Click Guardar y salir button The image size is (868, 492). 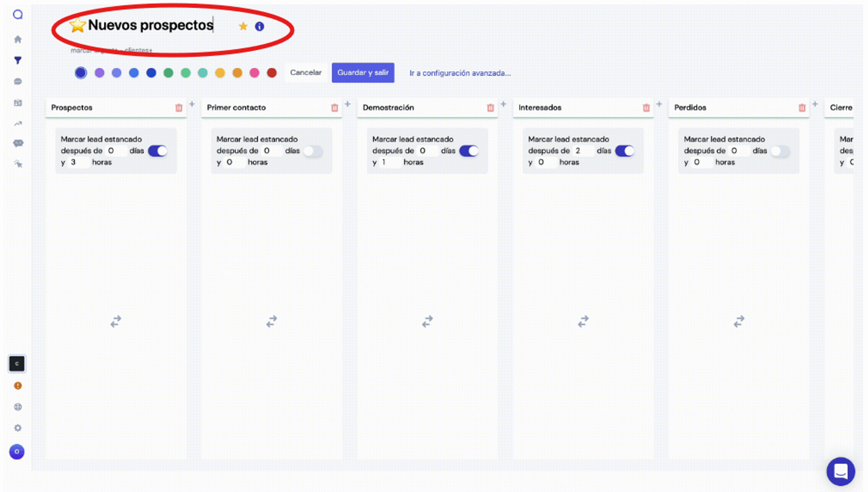(x=363, y=73)
